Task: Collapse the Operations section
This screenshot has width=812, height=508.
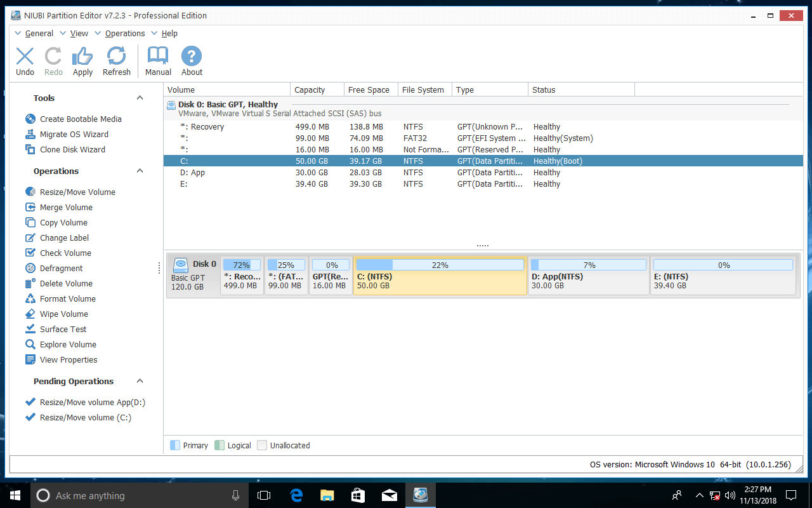Action: pos(140,171)
